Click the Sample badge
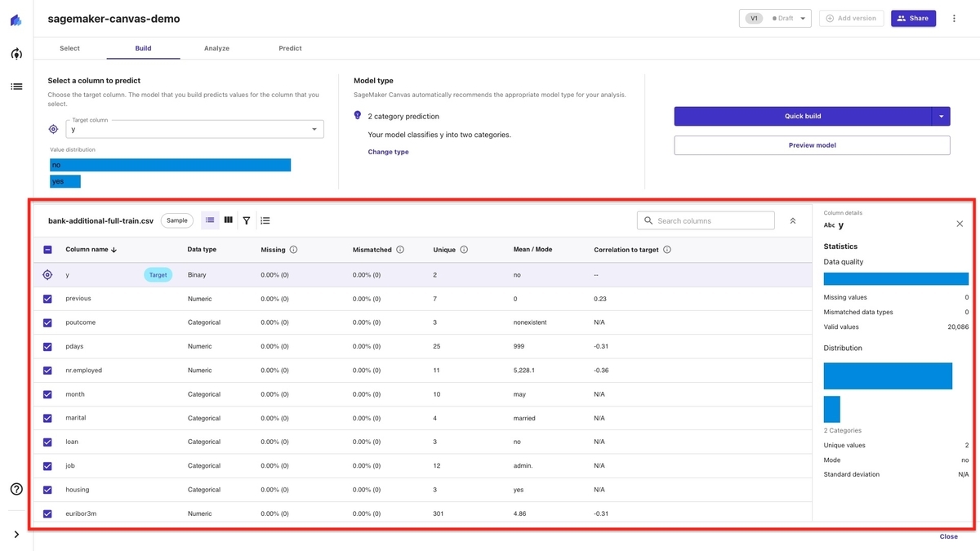 click(177, 220)
